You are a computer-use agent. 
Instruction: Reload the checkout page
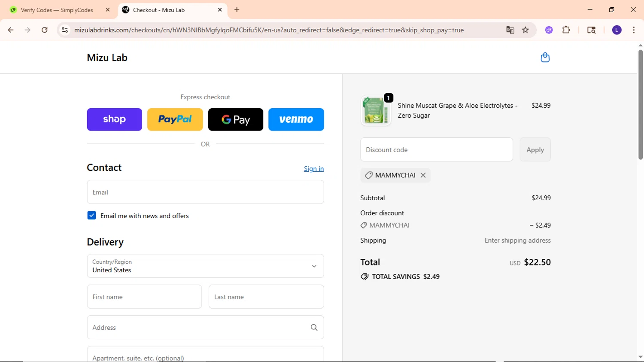[x=45, y=30]
